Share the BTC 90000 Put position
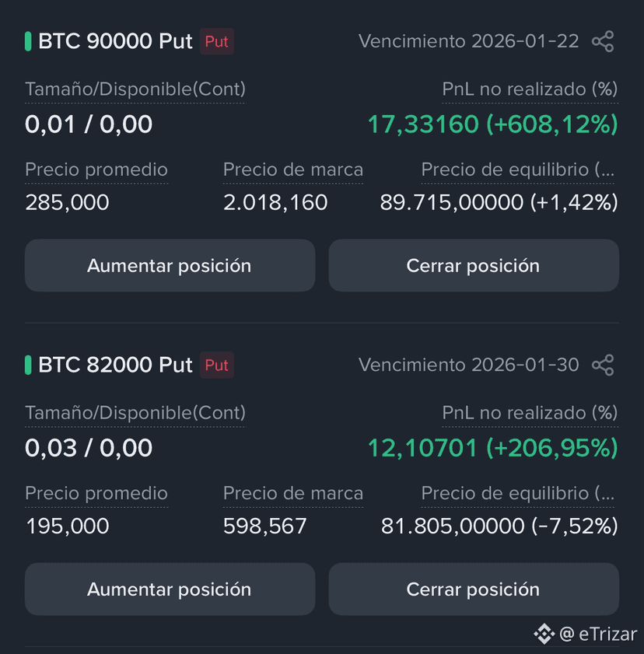The height and width of the screenshot is (654, 644). [x=603, y=41]
